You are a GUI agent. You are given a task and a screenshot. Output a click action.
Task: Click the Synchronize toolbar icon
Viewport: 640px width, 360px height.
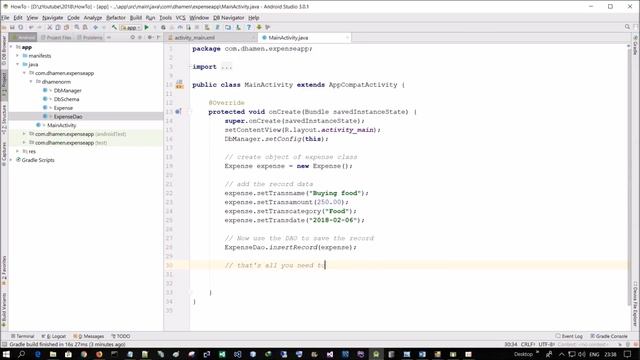coord(21,27)
